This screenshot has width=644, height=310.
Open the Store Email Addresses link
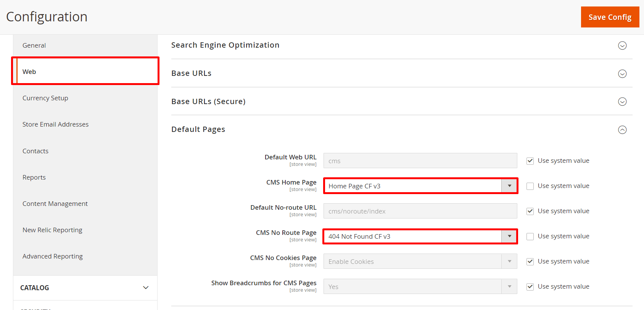(x=55, y=124)
